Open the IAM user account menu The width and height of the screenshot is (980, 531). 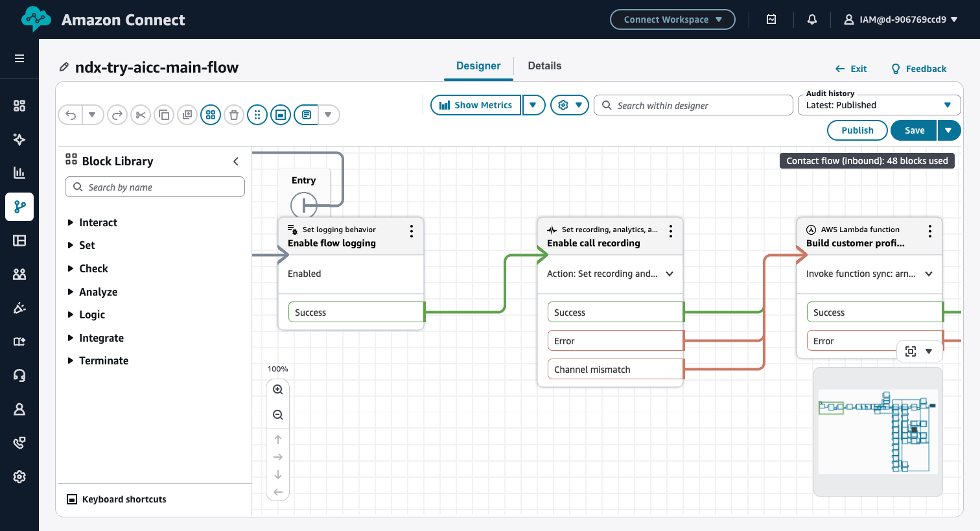901,19
